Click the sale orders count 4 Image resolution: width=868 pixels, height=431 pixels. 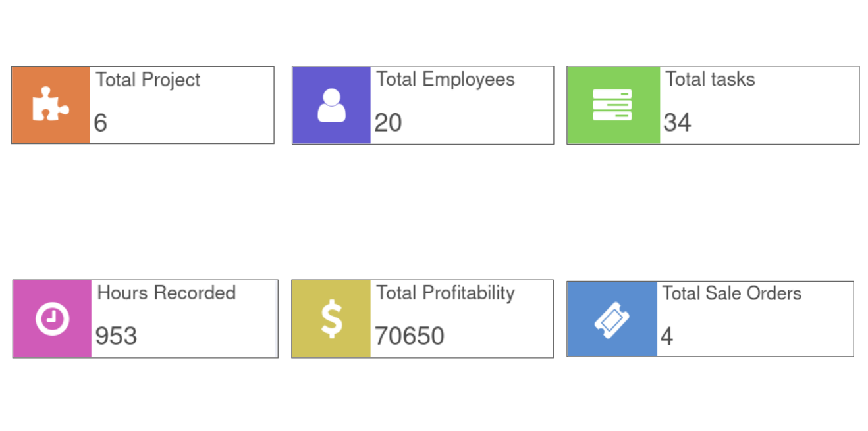pyautogui.click(x=666, y=337)
